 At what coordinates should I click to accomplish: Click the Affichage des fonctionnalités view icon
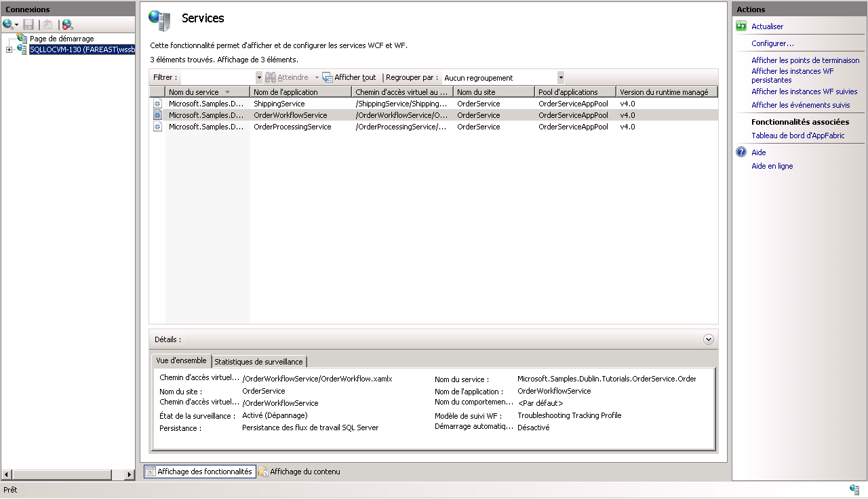click(x=151, y=472)
